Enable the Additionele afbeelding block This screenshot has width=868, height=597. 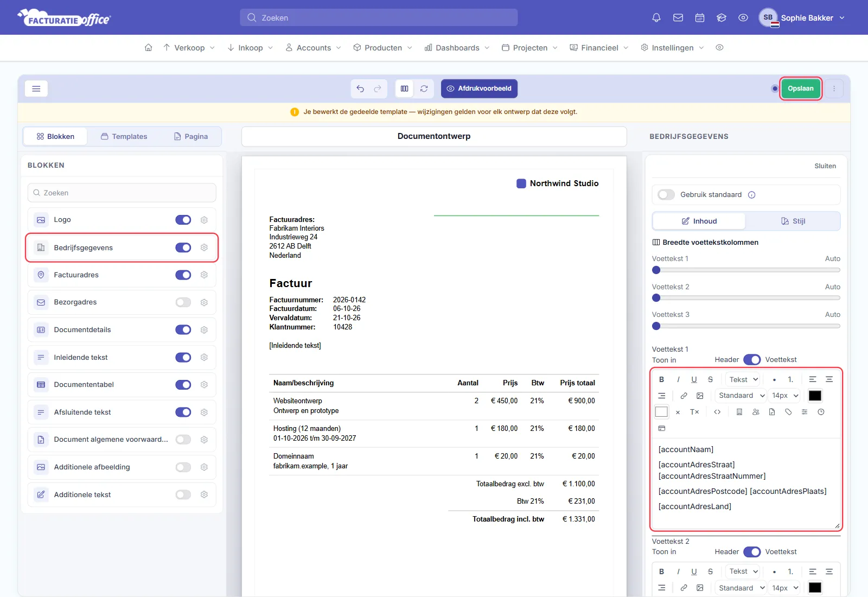(183, 467)
